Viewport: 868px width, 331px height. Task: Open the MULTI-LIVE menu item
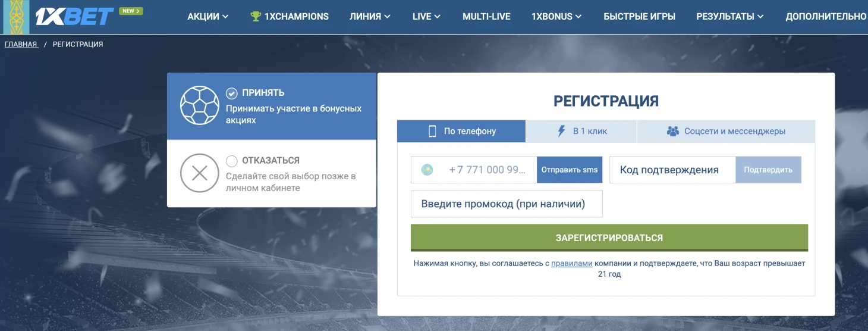pos(486,17)
